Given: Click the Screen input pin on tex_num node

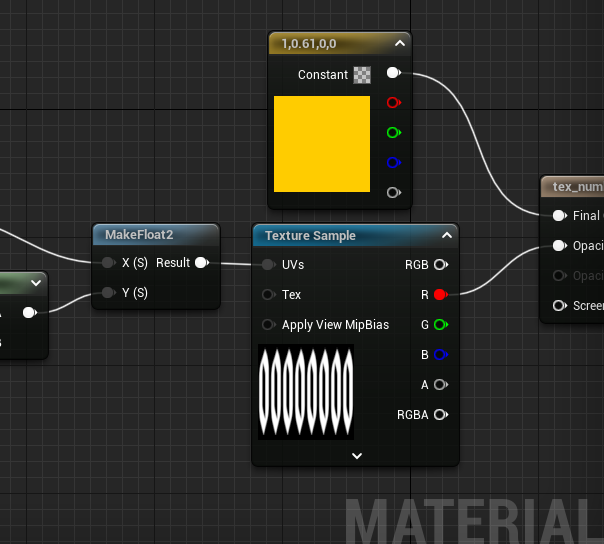Looking at the screenshot, I should [560, 306].
